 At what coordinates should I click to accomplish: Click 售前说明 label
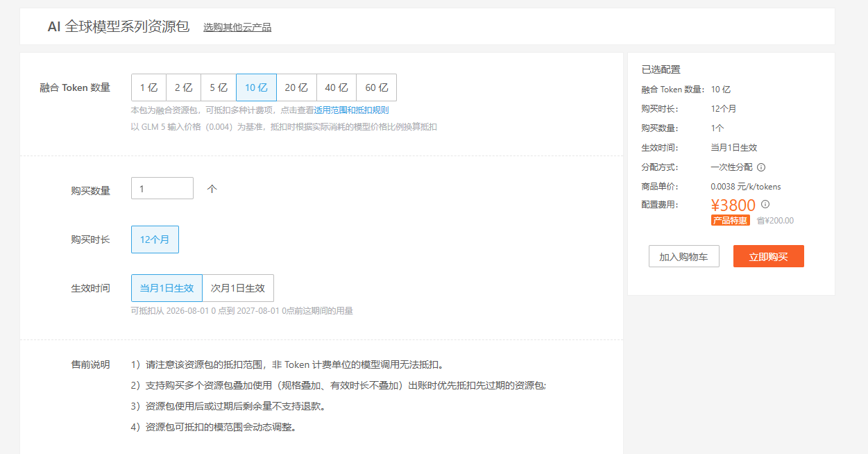[90, 364]
